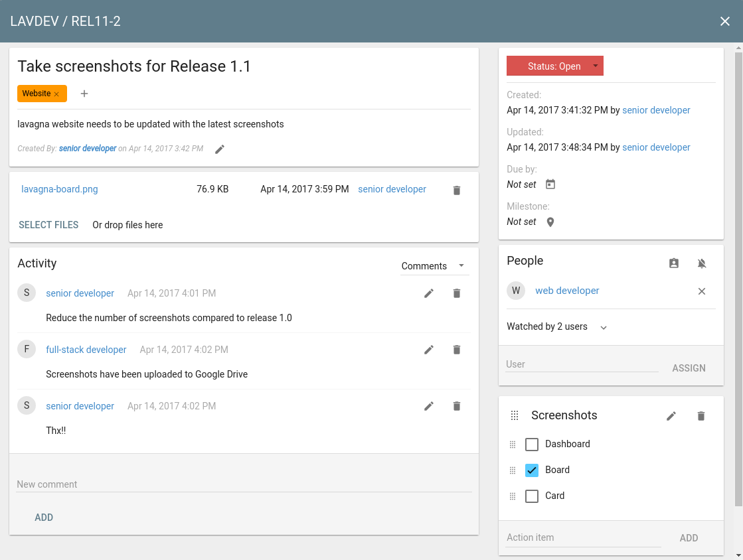The image size is (743, 560).
Task: Open the lavagna-board.png file link
Action: [60, 189]
